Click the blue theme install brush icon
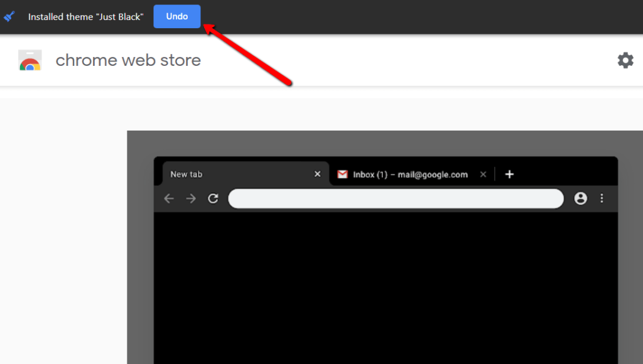Screen dimensions: 643x364 click(9, 16)
